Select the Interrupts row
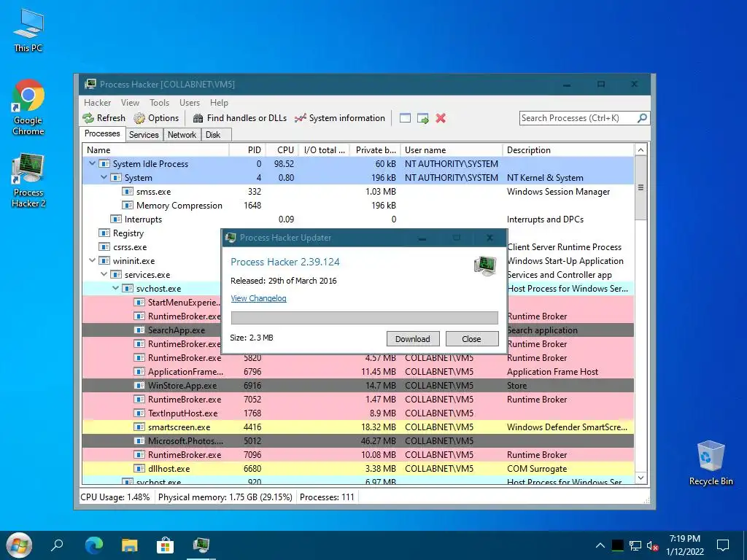The image size is (747, 560). (x=357, y=219)
